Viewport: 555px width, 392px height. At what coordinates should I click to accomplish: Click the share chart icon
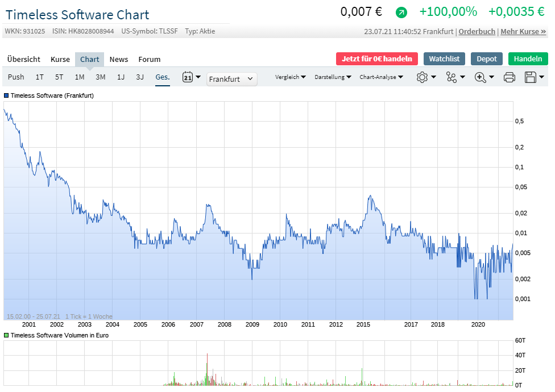tap(452, 77)
